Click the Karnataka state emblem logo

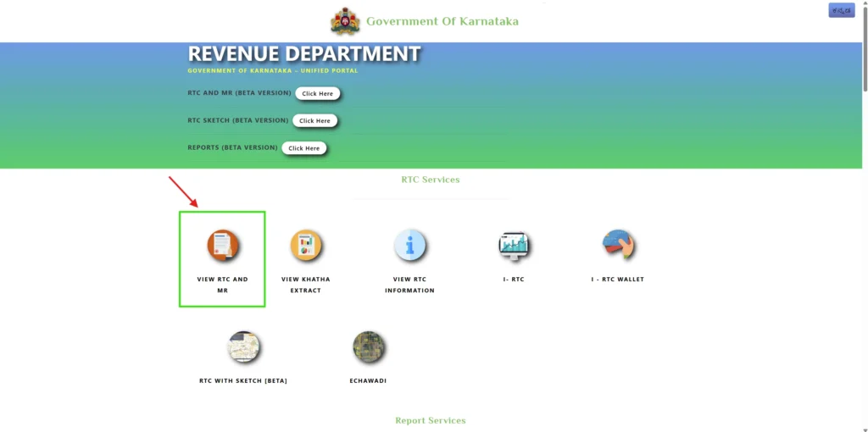click(x=345, y=21)
